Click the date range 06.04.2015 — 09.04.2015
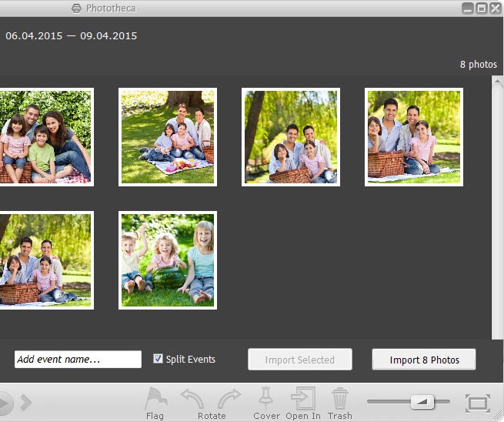504x422 pixels. 72,35
